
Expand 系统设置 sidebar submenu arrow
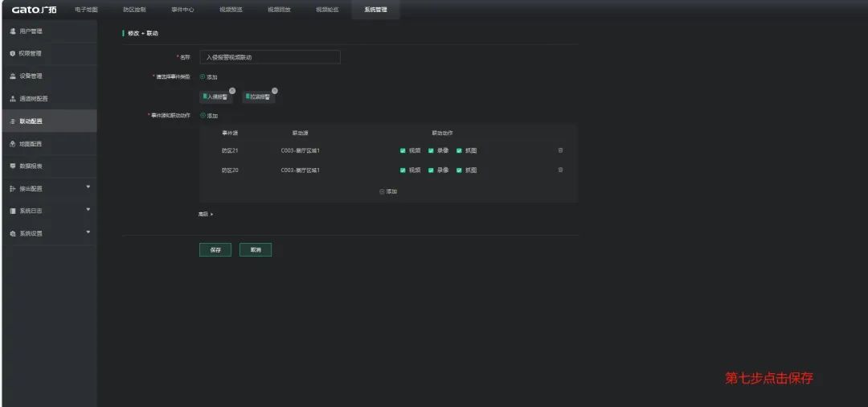[x=88, y=232]
